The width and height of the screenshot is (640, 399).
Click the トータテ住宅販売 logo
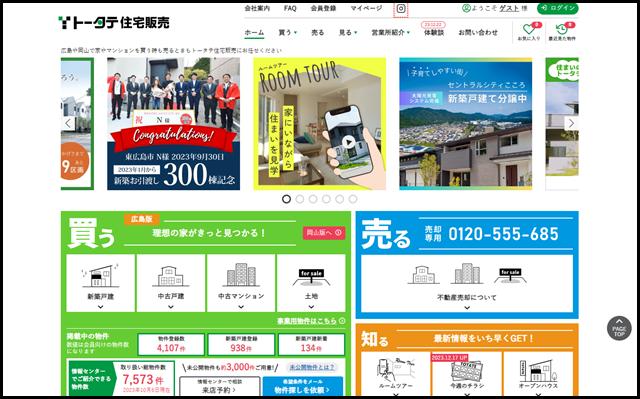[114, 23]
